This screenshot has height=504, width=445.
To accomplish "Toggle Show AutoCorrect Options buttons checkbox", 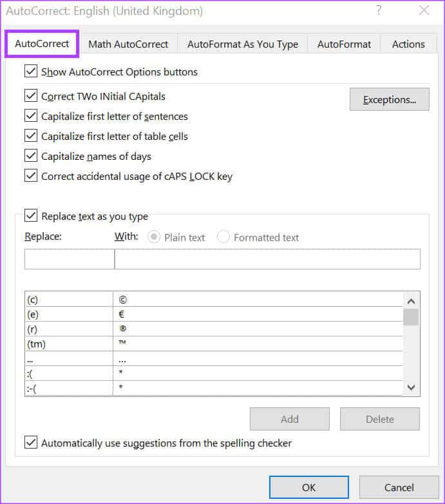I will pos(30,72).
